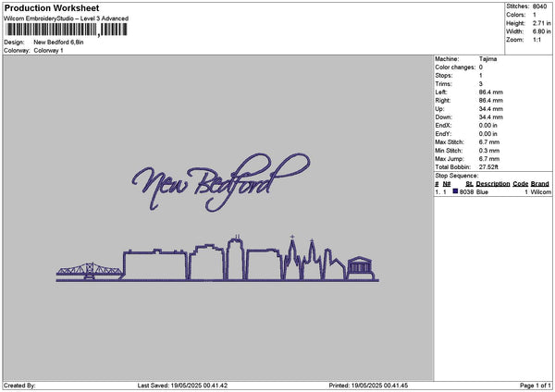Click the Width value 6.80 in
The image size is (555, 392).
542,31
